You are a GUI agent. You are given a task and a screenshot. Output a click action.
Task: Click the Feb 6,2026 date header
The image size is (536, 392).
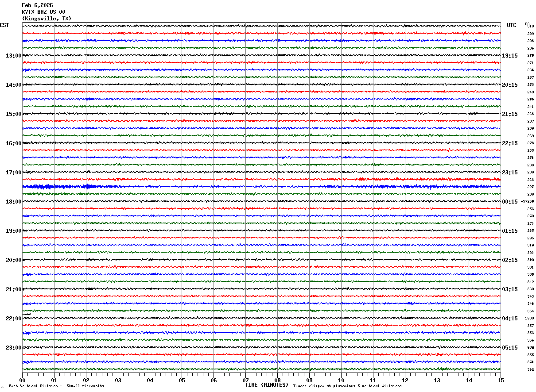37,5
